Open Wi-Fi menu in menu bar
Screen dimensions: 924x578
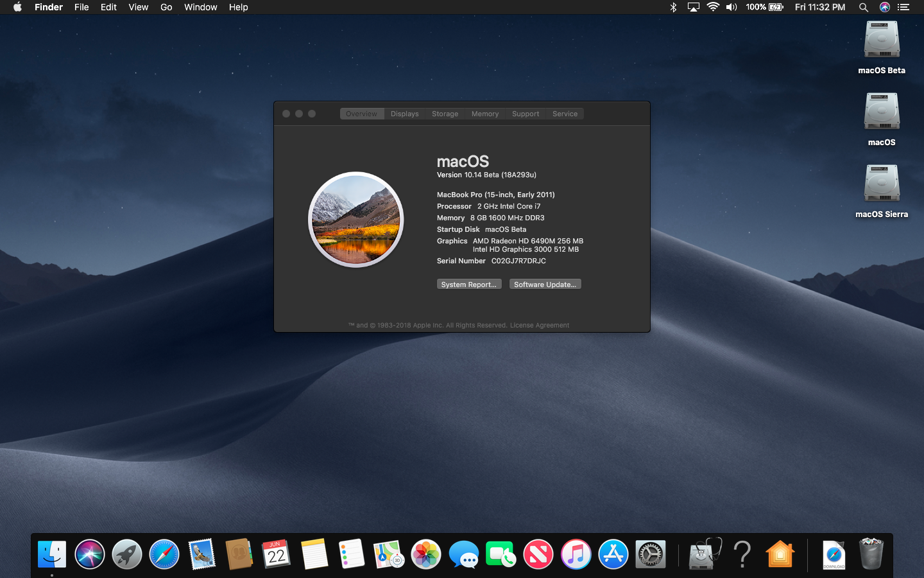[x=713, y=7]
